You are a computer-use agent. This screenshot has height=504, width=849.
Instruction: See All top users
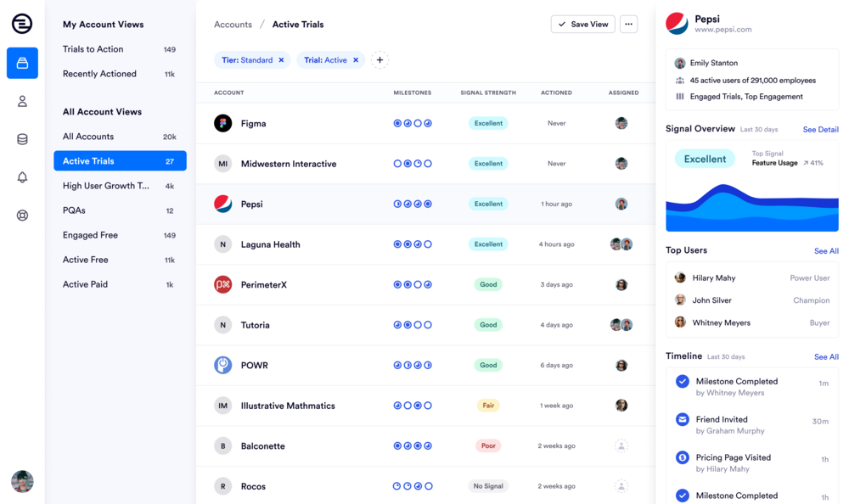coord(826,251)
